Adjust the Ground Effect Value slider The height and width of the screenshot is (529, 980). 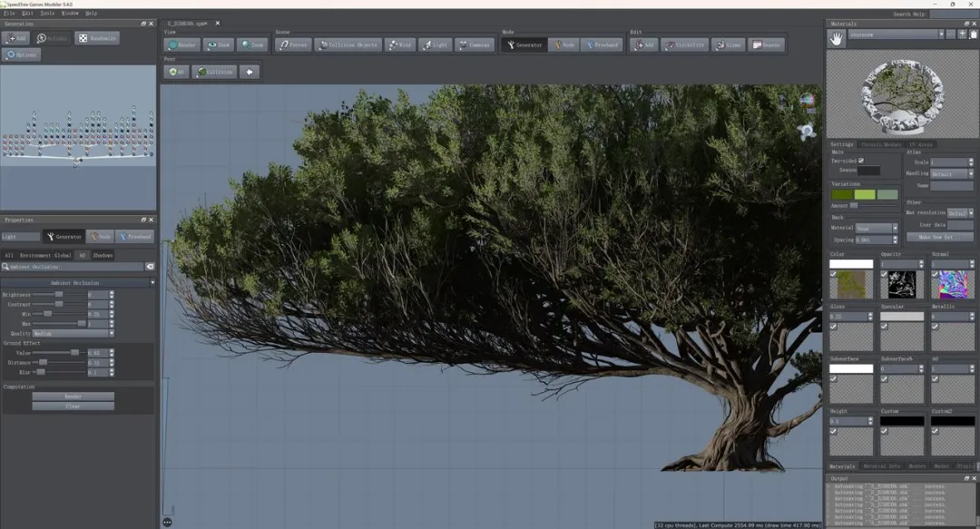(x=74, y=352)
